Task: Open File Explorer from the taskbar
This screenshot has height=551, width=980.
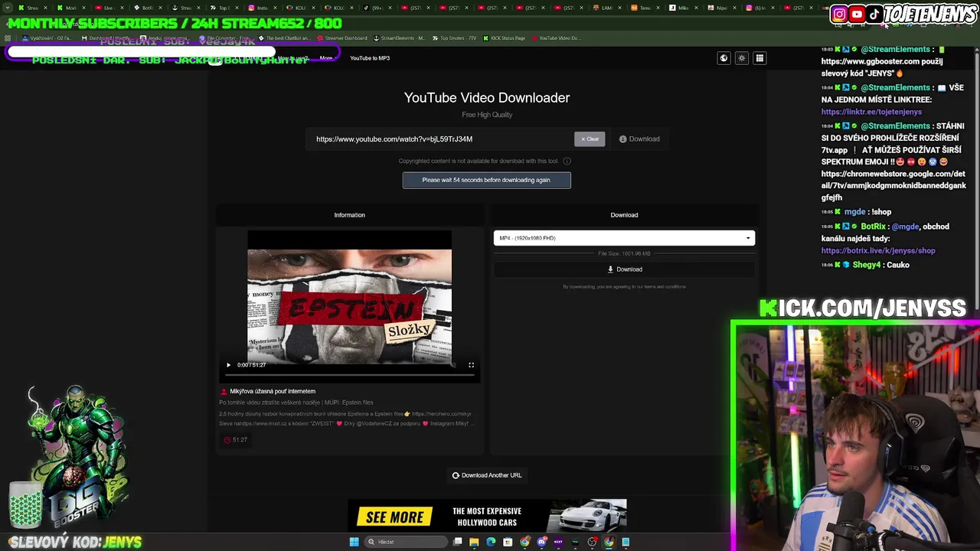Action: point(474,542)
